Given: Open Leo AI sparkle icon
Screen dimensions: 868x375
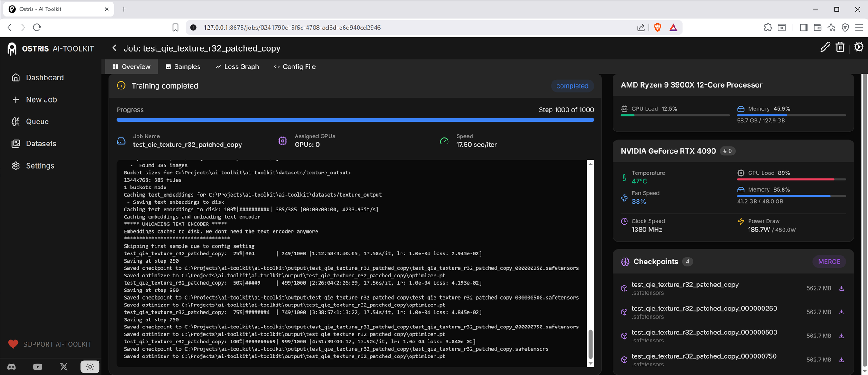Looking at the screenshot, I should [831, 28].
